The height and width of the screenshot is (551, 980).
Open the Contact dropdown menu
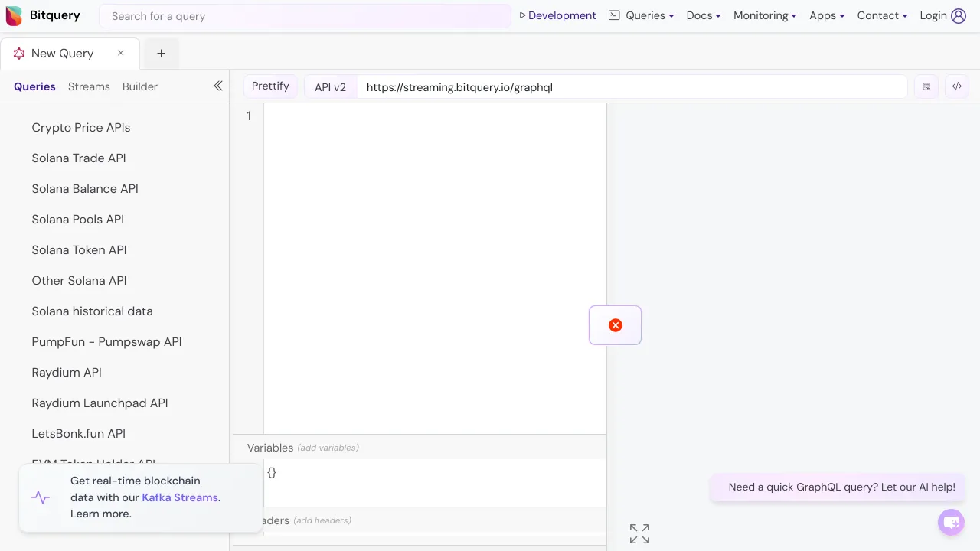point(882,15)
